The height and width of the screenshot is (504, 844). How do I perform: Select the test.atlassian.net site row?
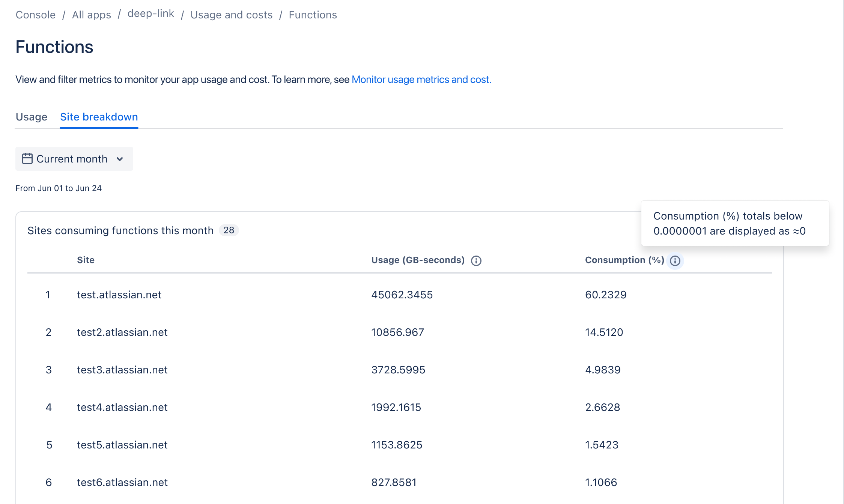[x=119, y=295]
